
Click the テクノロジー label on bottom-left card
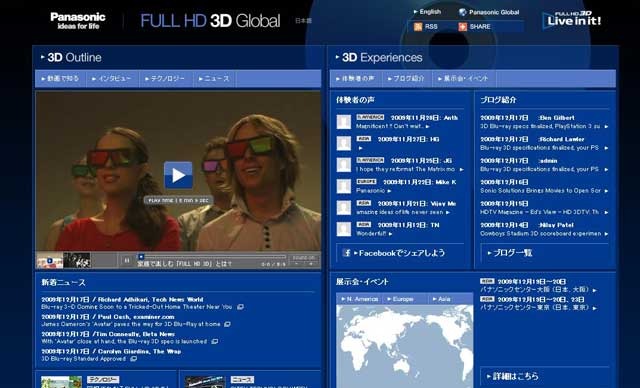click(103, 380)
